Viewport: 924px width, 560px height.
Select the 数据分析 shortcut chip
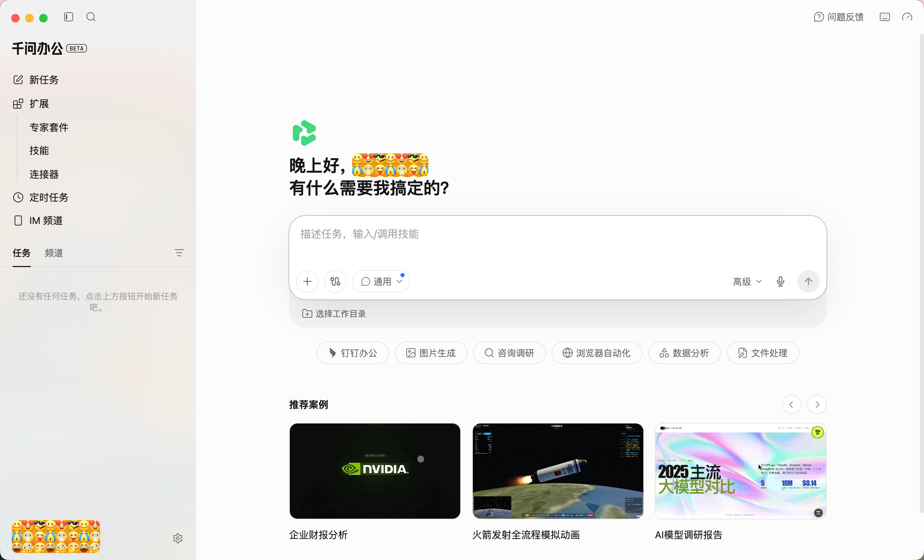684,353
